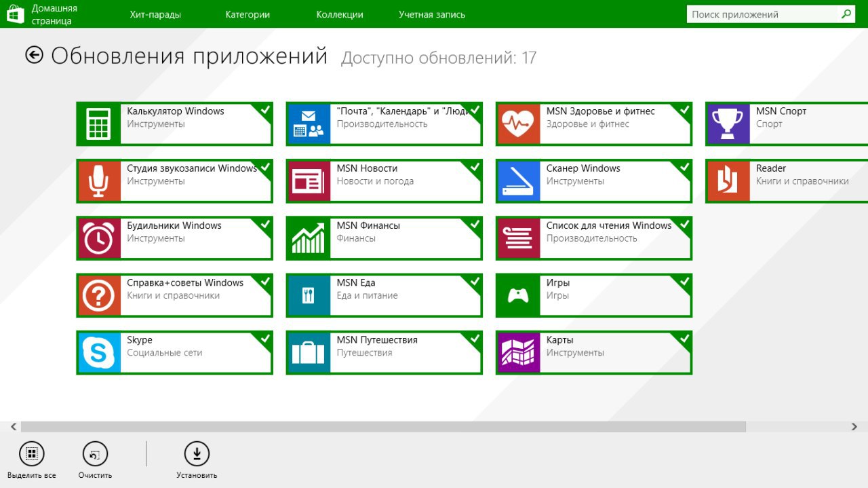Click the Калькулятор Windows calculator icon
This screenshot has height=488, width=868.
click(x=99, y=124)
